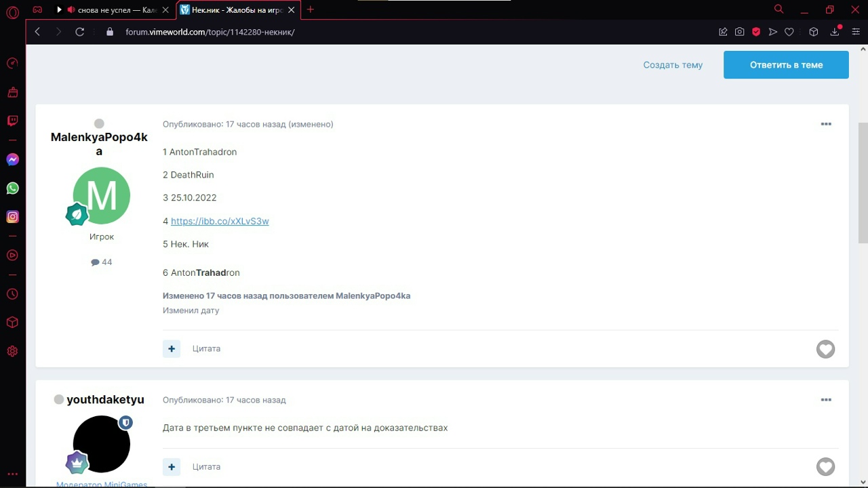Screen dimensions: 868x488
Task: Open options menu for first post
Action: click(x=826, y=124)
